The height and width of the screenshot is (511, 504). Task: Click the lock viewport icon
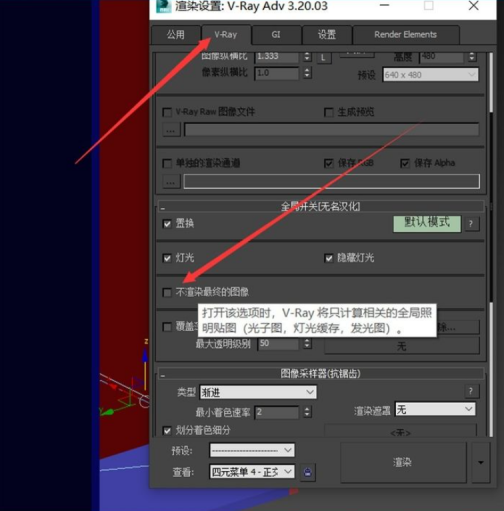(308, 472)
